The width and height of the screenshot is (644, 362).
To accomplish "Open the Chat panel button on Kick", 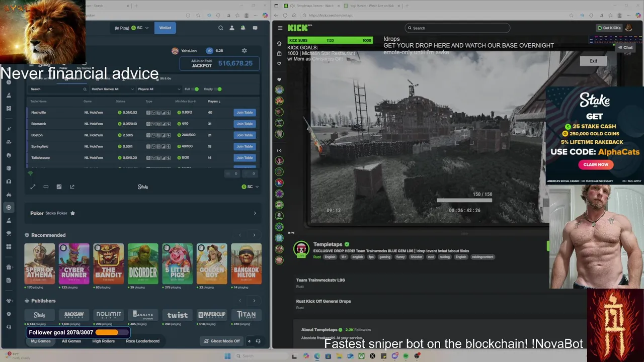I will tap(625, 48).
